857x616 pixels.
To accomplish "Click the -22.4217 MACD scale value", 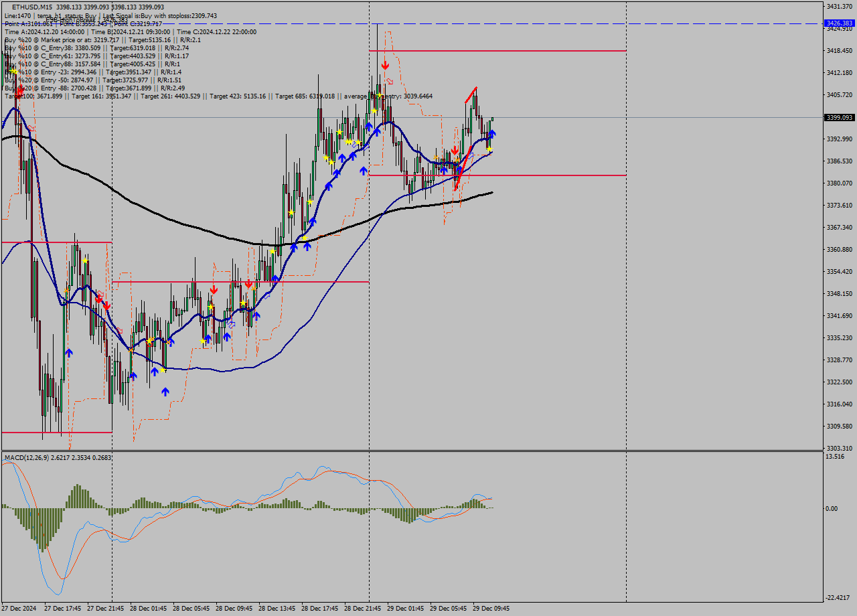I will click(839, 598).
